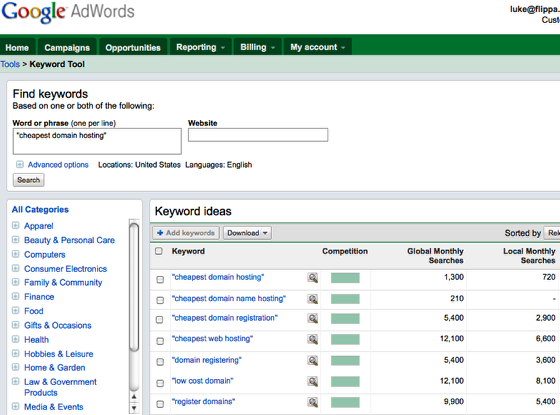560x415 pixels.
Task: Click the Google AdWords logo
Action: click(68, 12)
